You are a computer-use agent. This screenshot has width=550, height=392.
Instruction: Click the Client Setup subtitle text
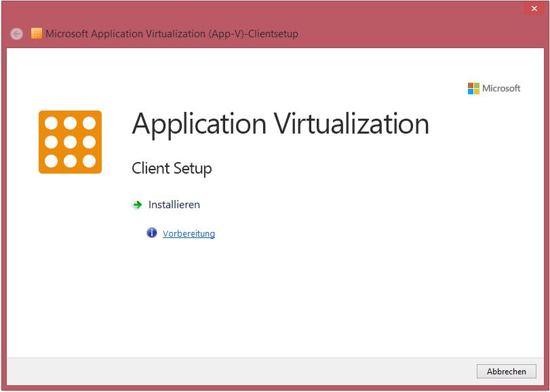(171, 168)
